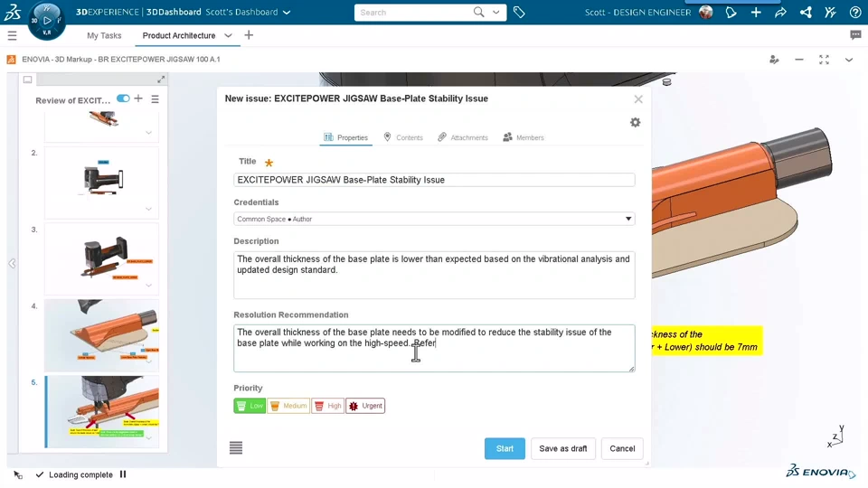
Task: Open issue dialog settings gear
Action: tap(635, 122)
